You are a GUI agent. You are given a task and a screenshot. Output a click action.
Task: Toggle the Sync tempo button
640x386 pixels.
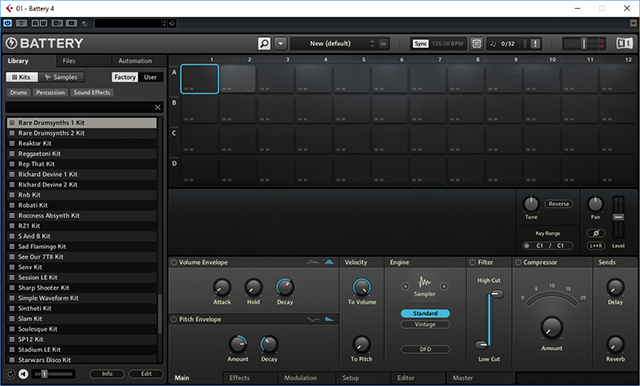(x=420, y=44)
